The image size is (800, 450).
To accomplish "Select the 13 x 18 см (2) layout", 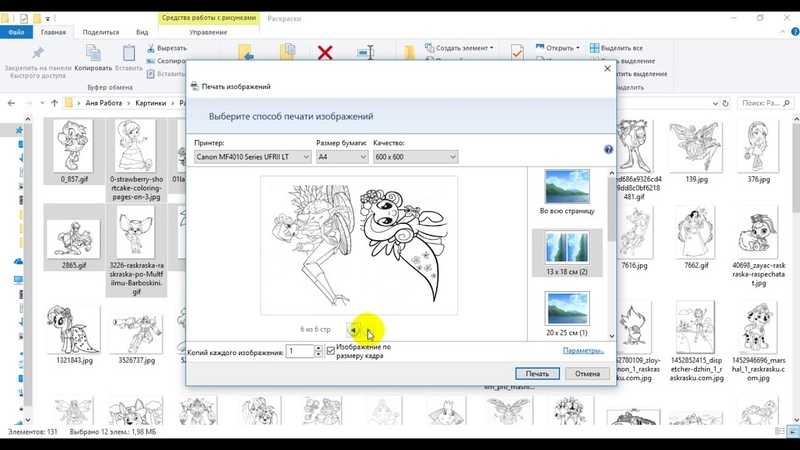I will [x=567, y=253].
